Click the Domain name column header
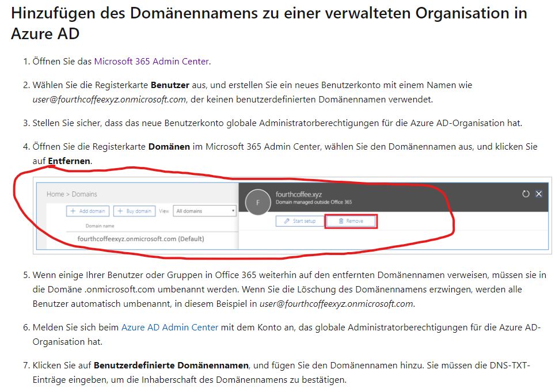This screenshot has width=559, height=392. click(100, 226)
